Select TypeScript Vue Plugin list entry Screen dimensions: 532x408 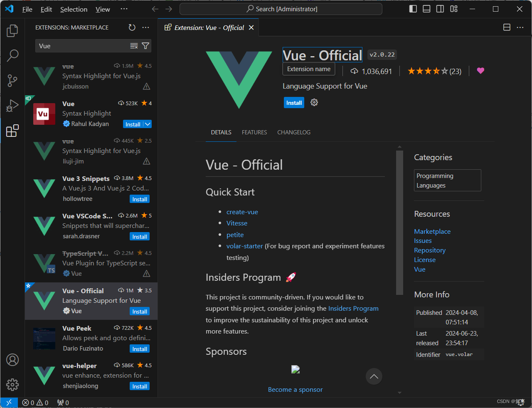(x=91, y=264)
